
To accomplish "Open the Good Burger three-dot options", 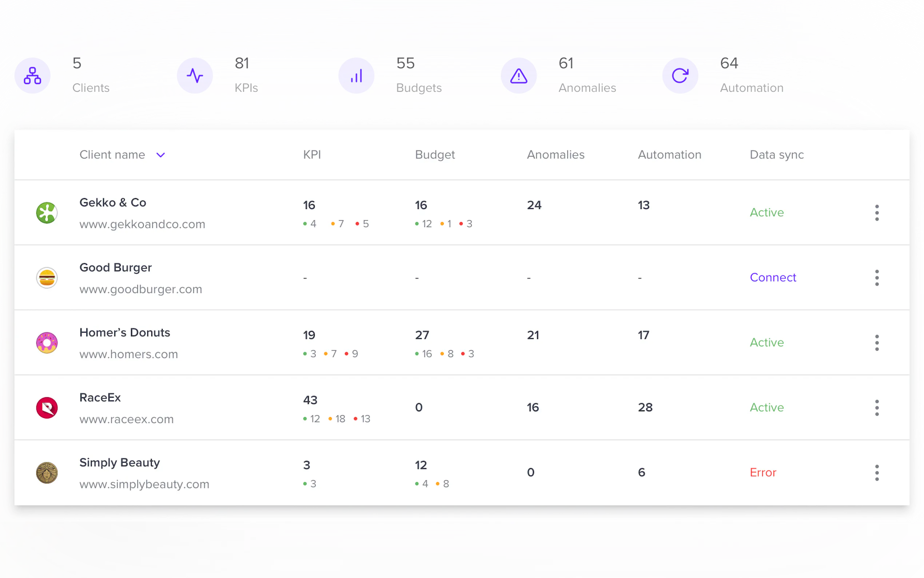I will [x=877, y=277].
